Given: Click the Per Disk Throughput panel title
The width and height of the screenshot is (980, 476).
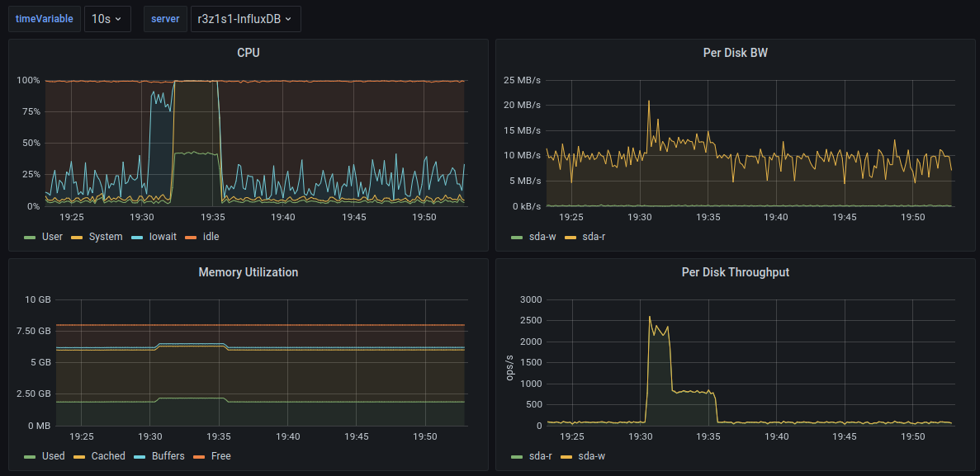Looking at the screenshot, I should pyautogui.click(x=736, y=272).
